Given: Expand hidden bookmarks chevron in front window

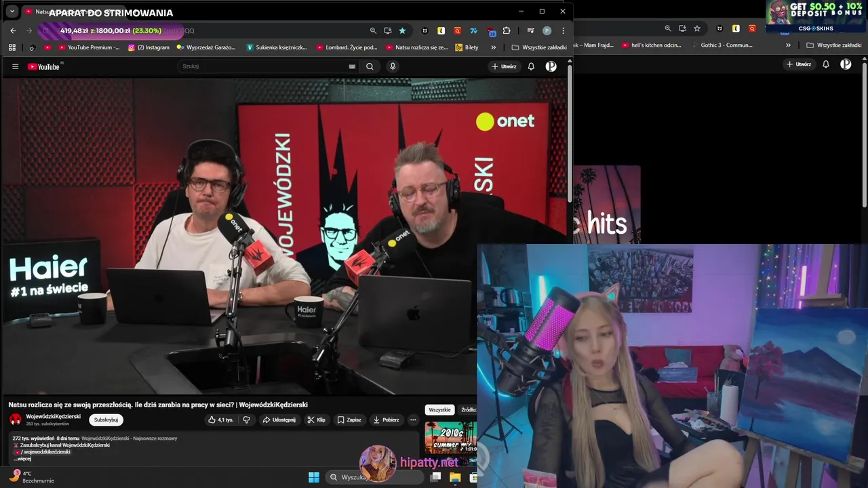Looking at the screenshot, I should point(493,47).
